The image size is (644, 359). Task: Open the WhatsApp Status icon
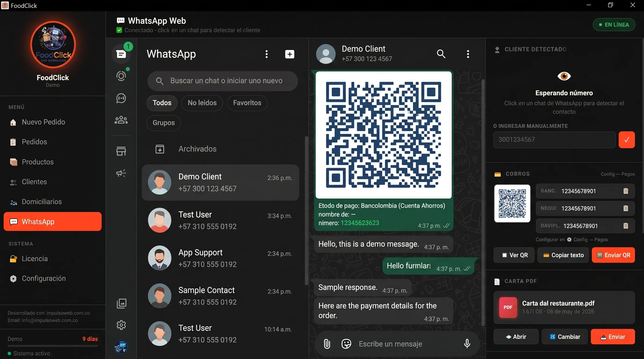(121, 76)
